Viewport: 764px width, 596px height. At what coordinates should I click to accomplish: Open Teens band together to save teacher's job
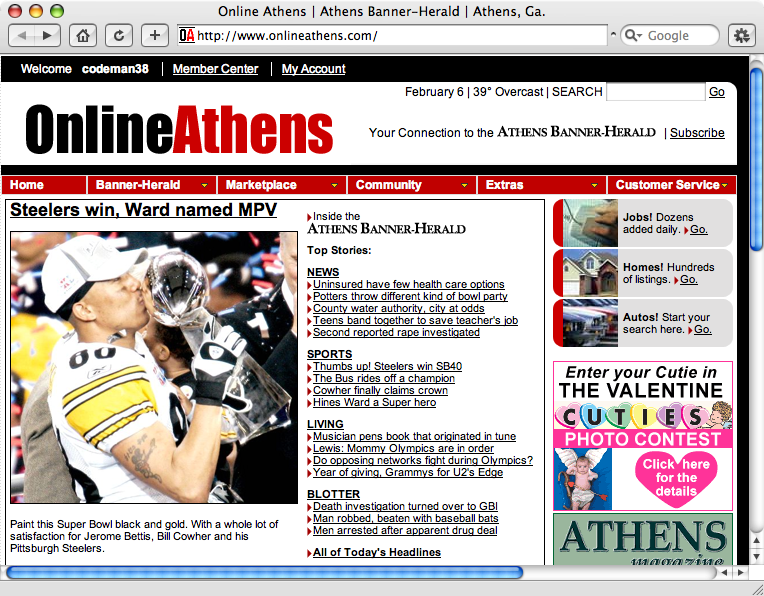415,320
